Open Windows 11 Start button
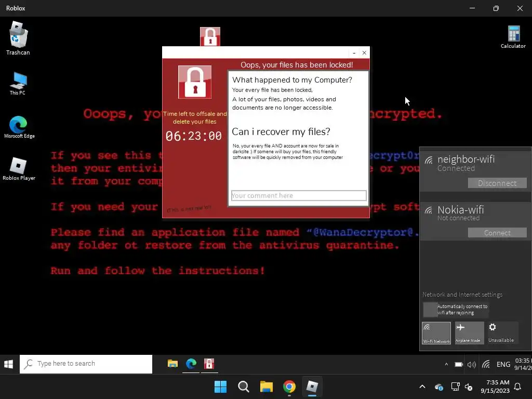 point(220,387)
